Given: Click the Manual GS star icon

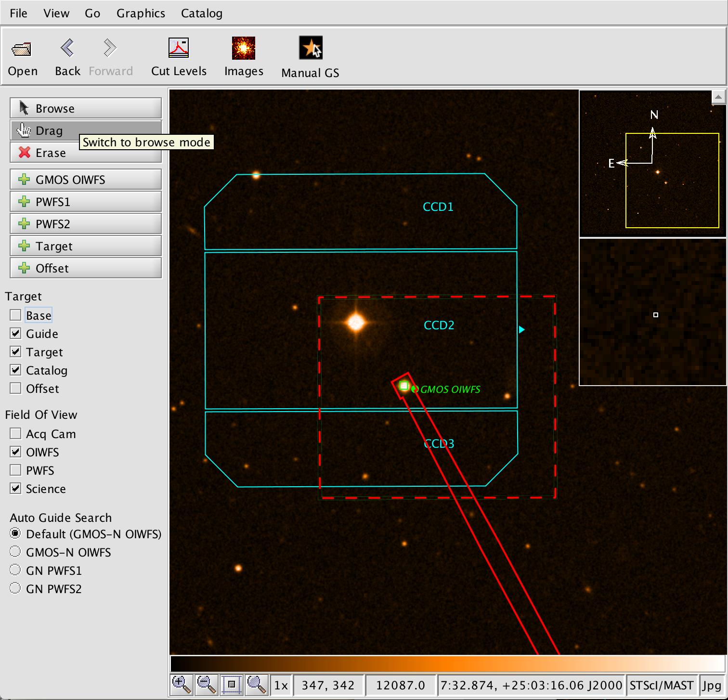Looking at the screenshot, I should pos(311,48).
